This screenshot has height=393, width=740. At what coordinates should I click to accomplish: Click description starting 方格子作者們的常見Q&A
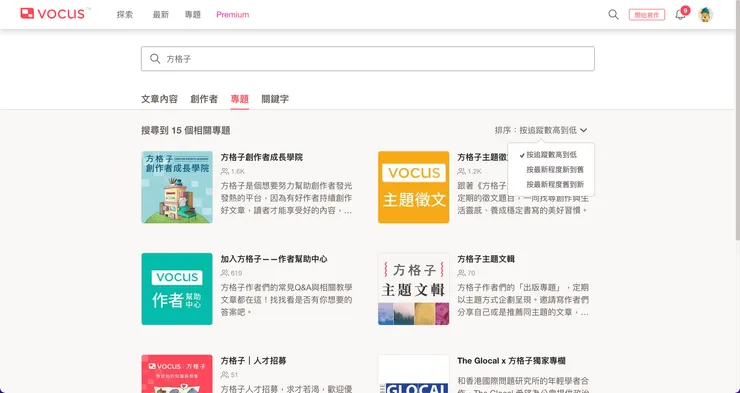click(x=286, y=300)
